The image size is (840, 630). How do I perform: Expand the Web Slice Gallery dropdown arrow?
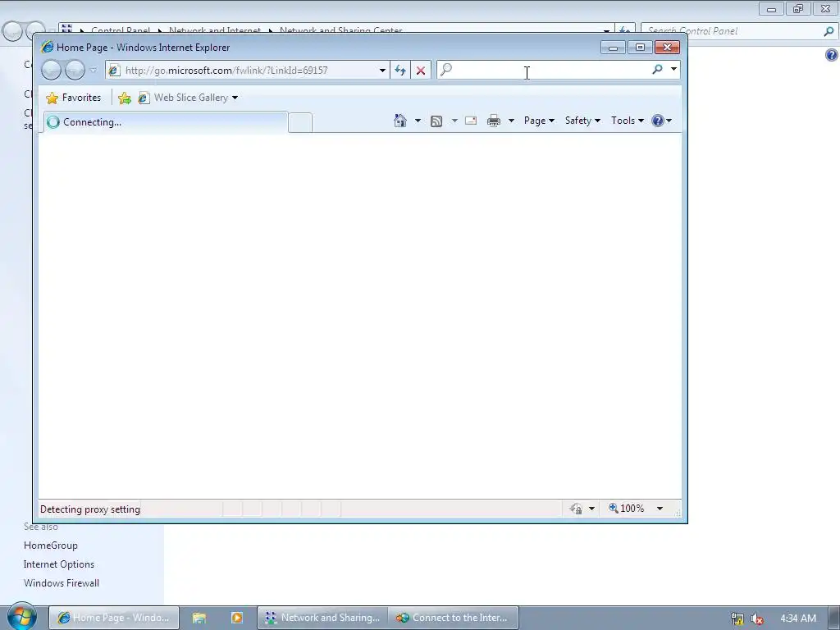(x=235, y=98)
